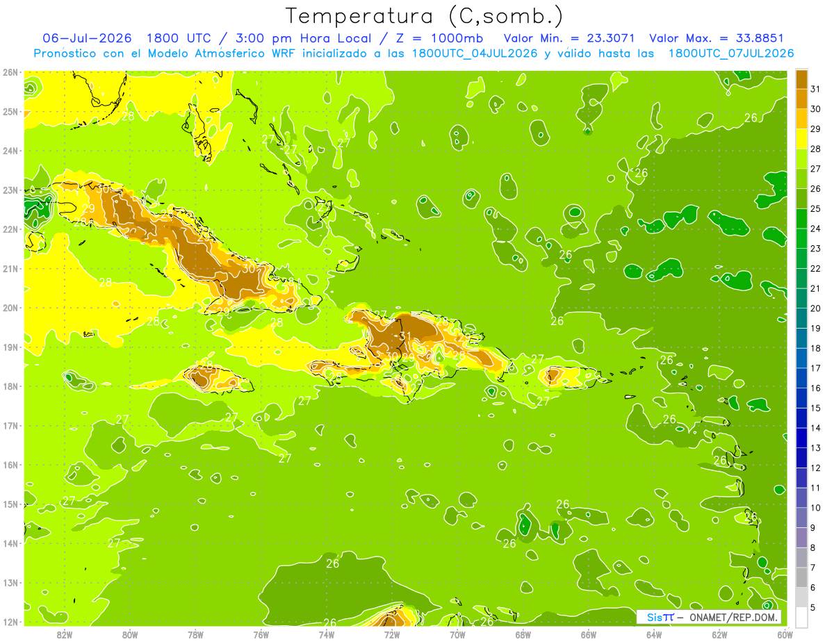The width and height of the screenshot is (834, 644).
Task: Click the blue legend band between 13 and 14
Action: (x=801, y=438)
